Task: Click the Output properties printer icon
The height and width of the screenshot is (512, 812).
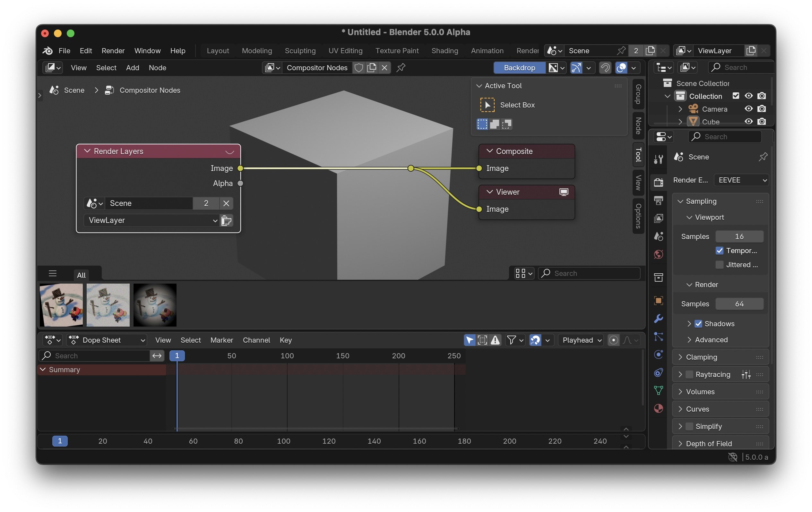Action: (x=658, y=200)
